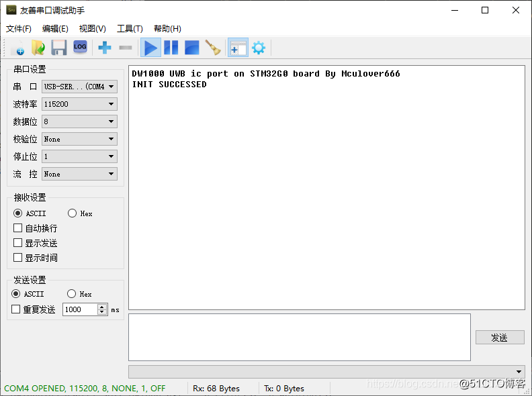
Task: Open the 停止位 dropdown showing 1
Action: coord(80,156)
